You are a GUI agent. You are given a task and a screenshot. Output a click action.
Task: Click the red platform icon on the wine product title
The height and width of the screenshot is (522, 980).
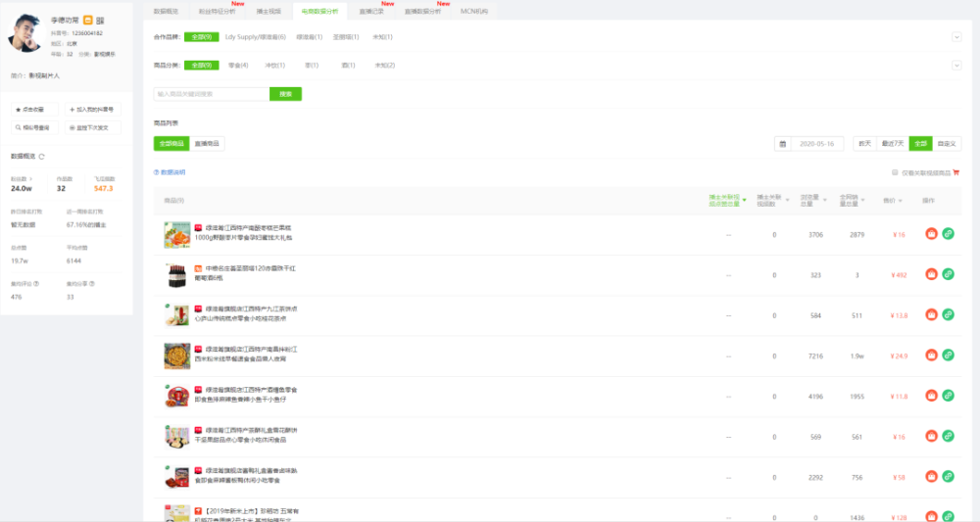198,268
